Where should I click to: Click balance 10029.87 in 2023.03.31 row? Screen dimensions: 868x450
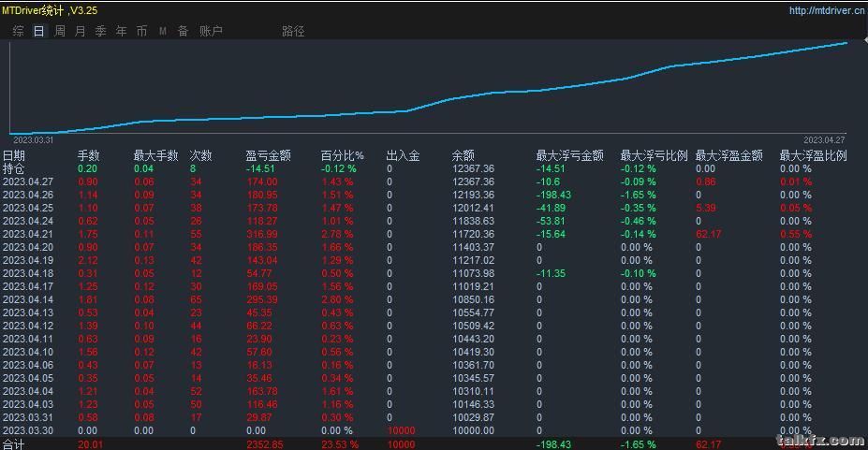pyautogui.click(x=474, y=417)
